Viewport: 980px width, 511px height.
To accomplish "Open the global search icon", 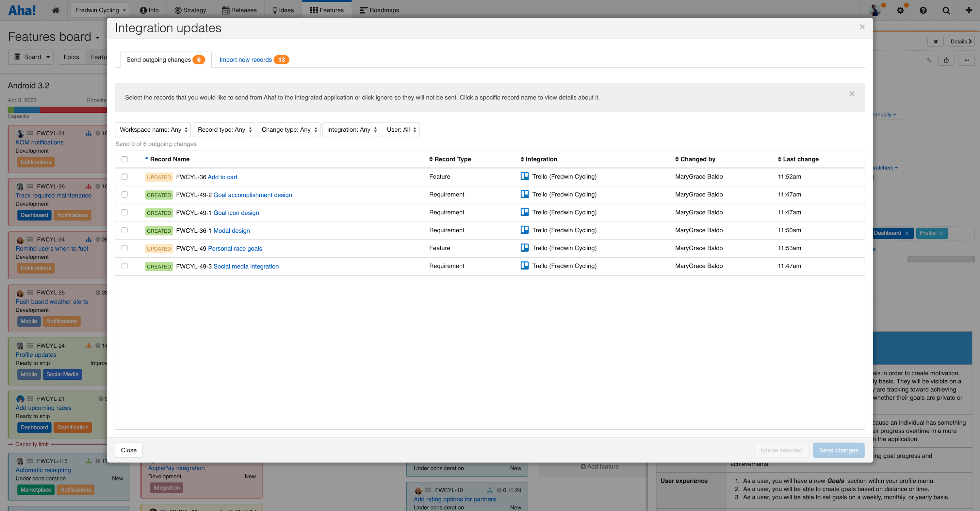I will [x=946, y=10].
